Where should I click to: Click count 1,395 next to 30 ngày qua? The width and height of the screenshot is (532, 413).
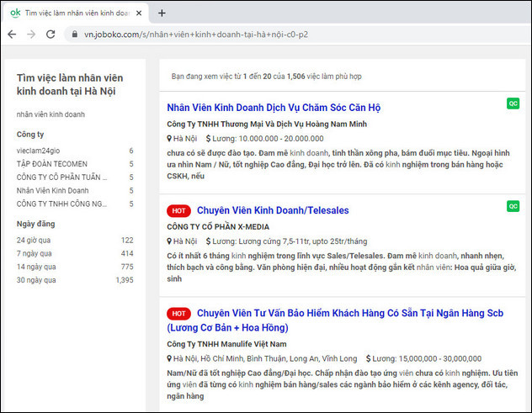125,280
